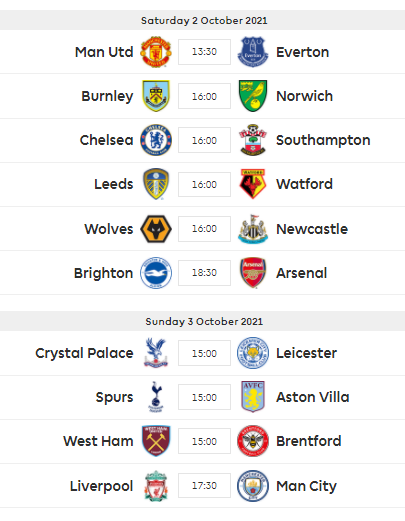Image resolution: width=405 pixels, height=521 pixels.
Task: Click the Manchester United club crest
Action: point(156,52)
